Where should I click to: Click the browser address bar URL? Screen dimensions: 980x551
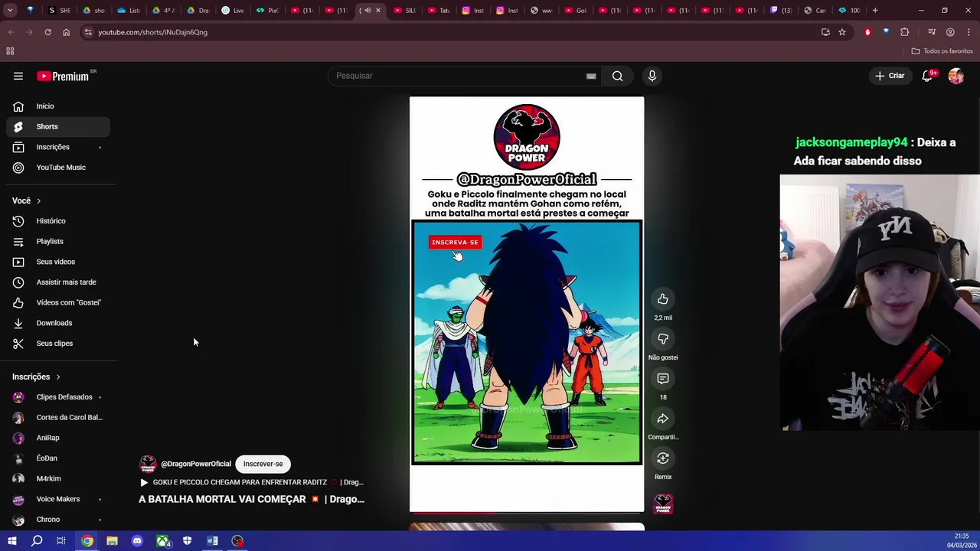point(152,32)
